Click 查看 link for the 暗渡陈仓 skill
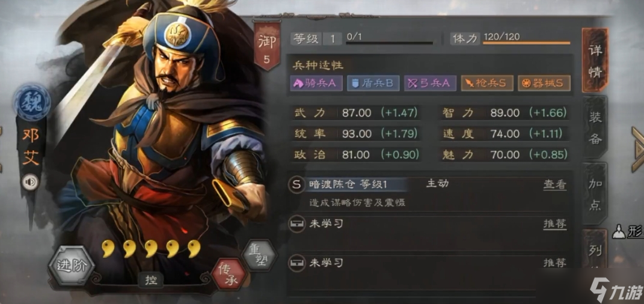This screenshot has height=304, width=644. (x=555, y=185)
